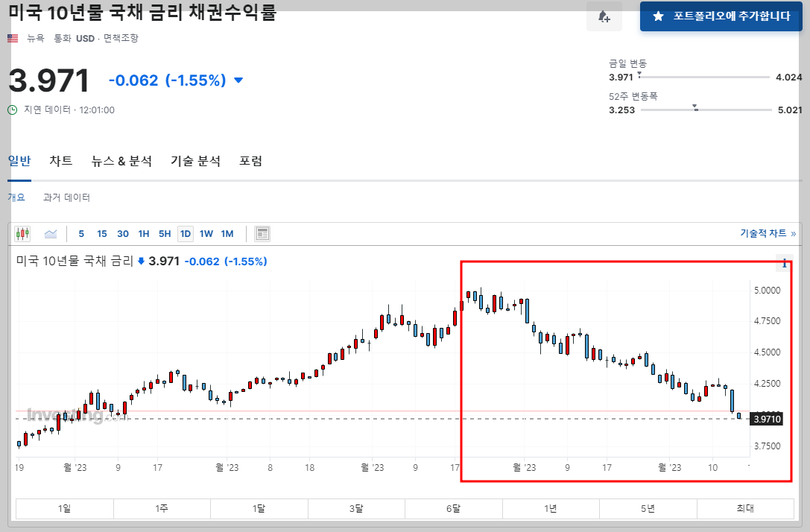Open the 차트 tab
The width and height of the screenshot is (810, 532).
click(61, 161)
